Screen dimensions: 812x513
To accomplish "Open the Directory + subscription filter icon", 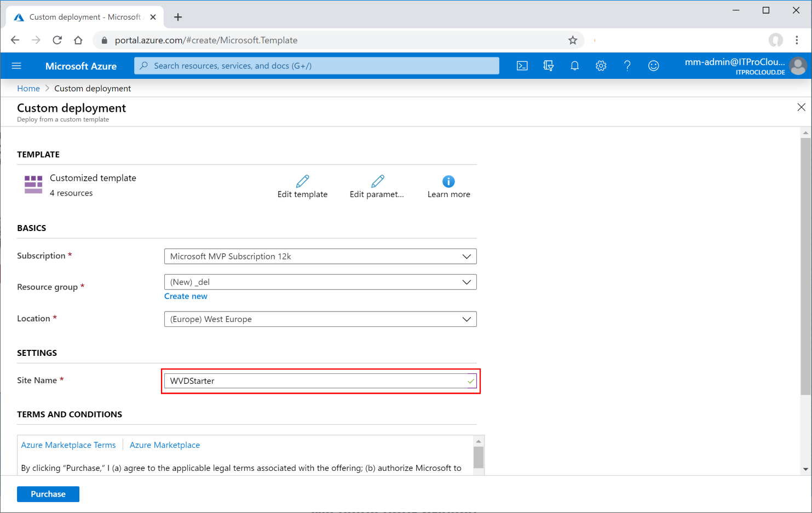I will [x=548, y=66].
